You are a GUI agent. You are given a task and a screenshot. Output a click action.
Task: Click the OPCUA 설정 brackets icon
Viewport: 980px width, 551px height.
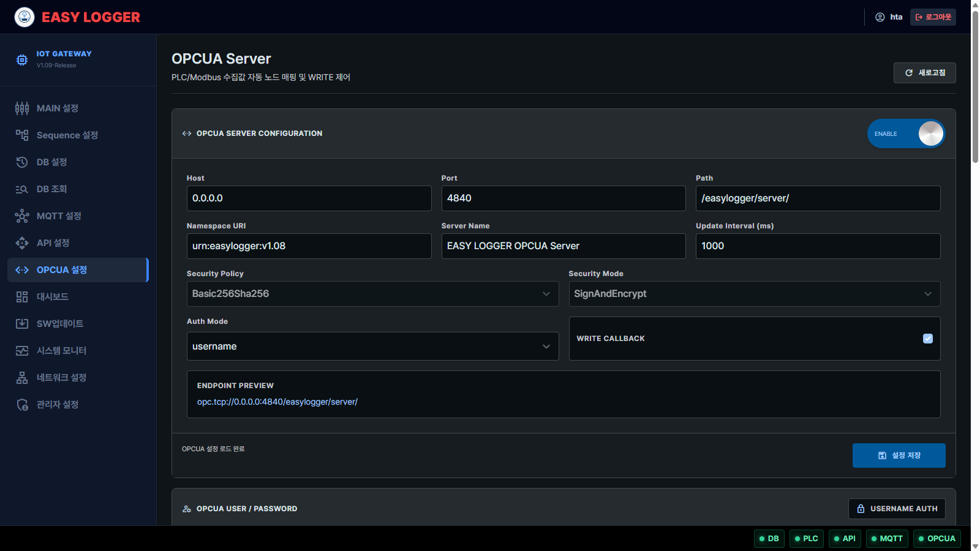(22, 270)
